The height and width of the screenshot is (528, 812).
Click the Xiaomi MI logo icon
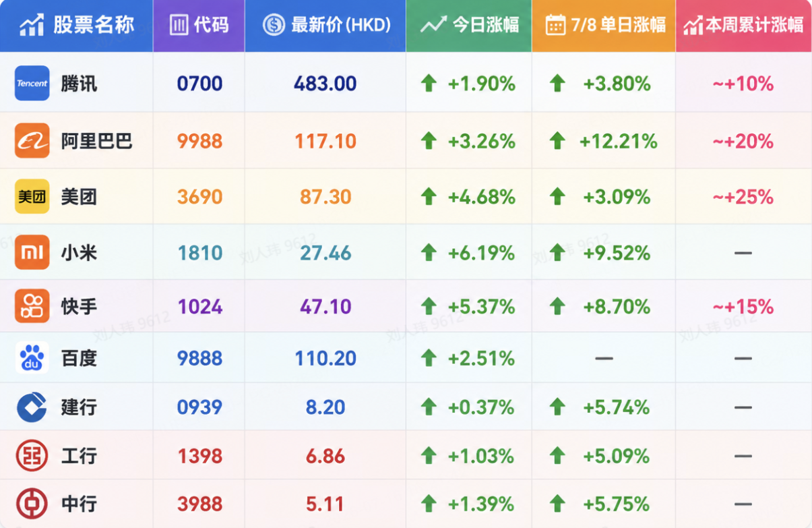pos(32,253)
